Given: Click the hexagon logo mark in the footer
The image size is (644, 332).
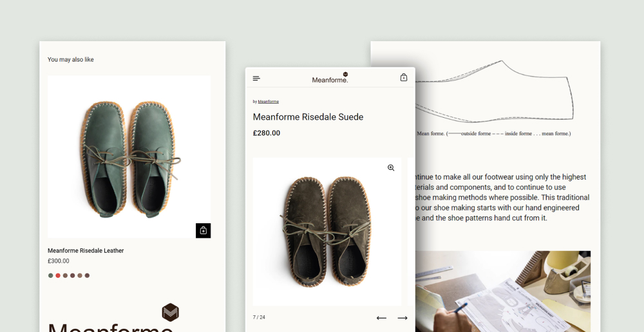Looking at the screenshot, I should click(171, 312).
